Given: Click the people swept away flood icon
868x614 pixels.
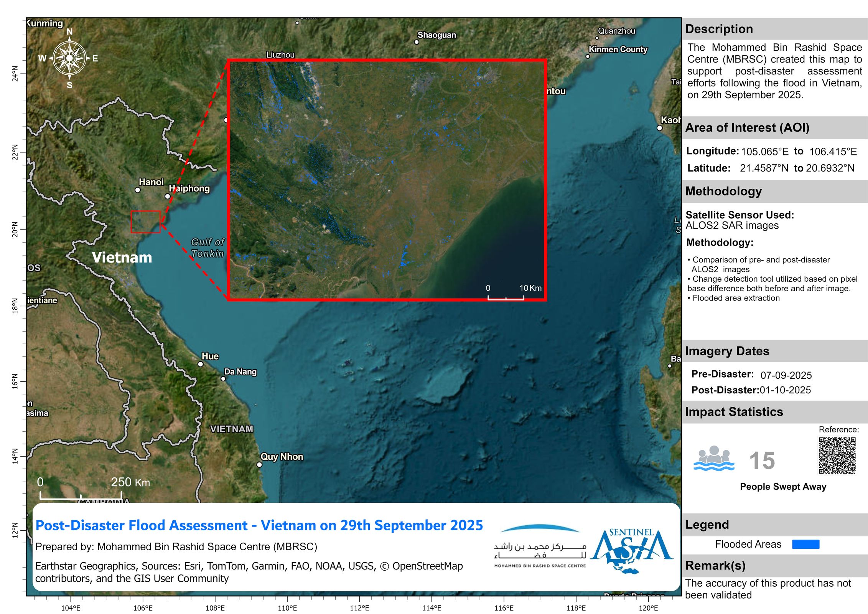Looking at the screenshot, I should pos(714,459).
